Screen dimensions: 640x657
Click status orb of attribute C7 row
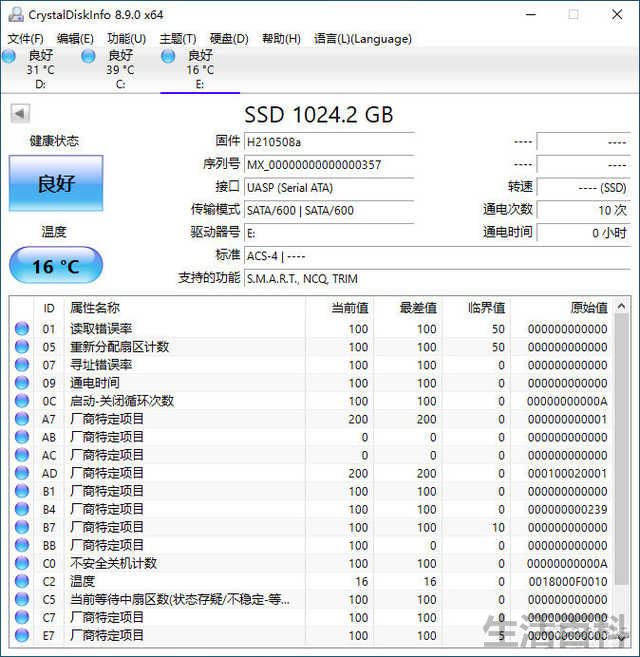[x=22, y=617]
